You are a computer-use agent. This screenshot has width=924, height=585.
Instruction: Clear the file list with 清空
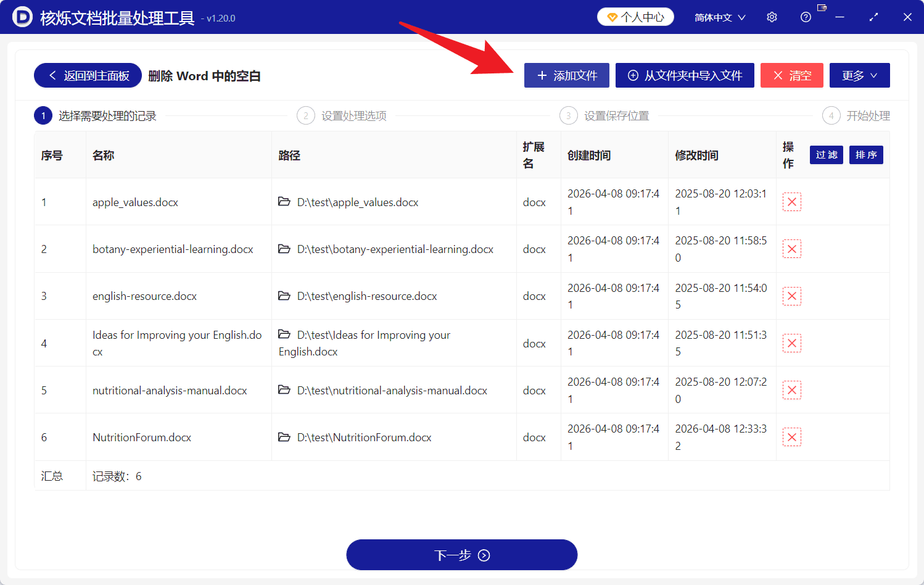[792, 75]
